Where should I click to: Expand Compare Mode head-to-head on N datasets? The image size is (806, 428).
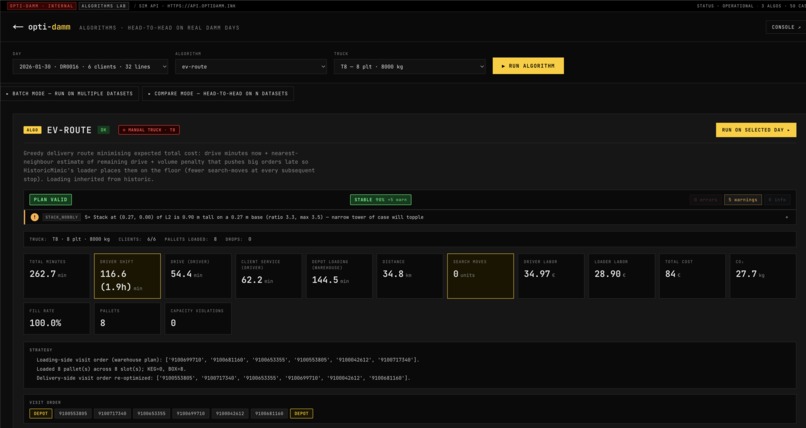coord(218,94)
